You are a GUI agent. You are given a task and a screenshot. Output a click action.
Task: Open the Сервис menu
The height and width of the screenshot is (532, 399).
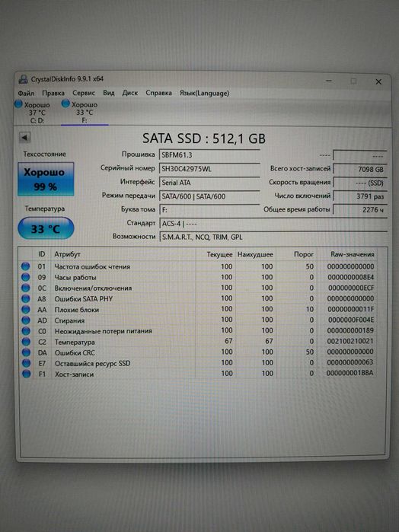point(84,93)
